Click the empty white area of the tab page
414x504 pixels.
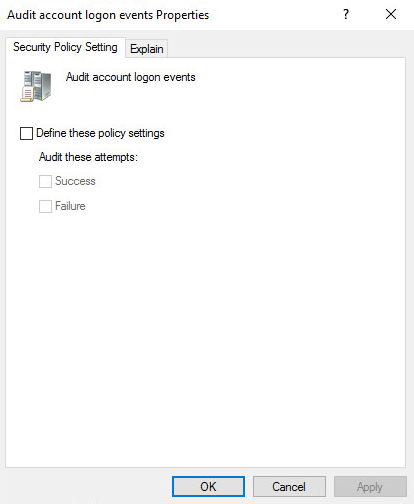[205, 333]
